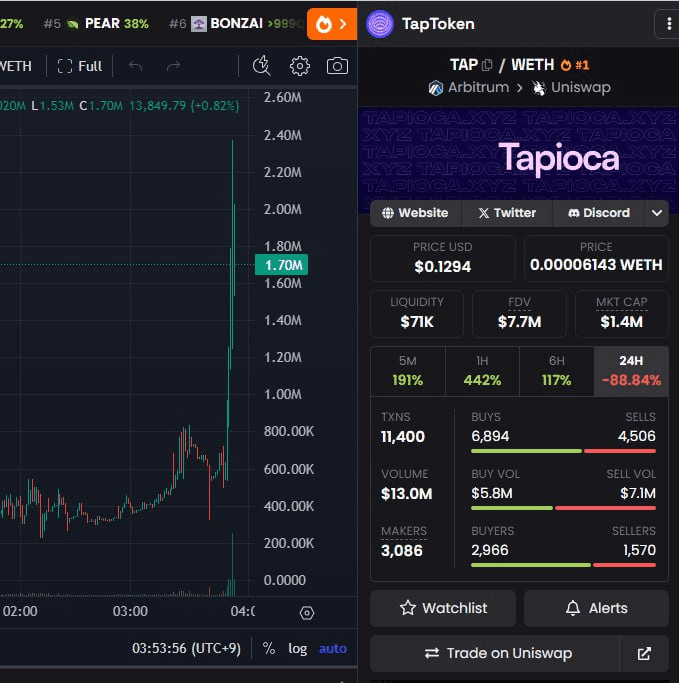Click the buy vol versus sell vol bar
Viewport: 679px width, 683px height.
[563, 508]
